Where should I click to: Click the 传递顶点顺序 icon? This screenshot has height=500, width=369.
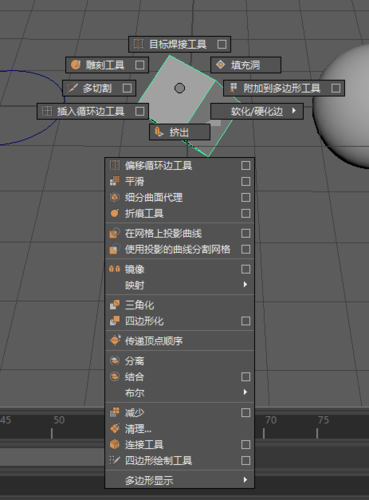tap(115, 340)
